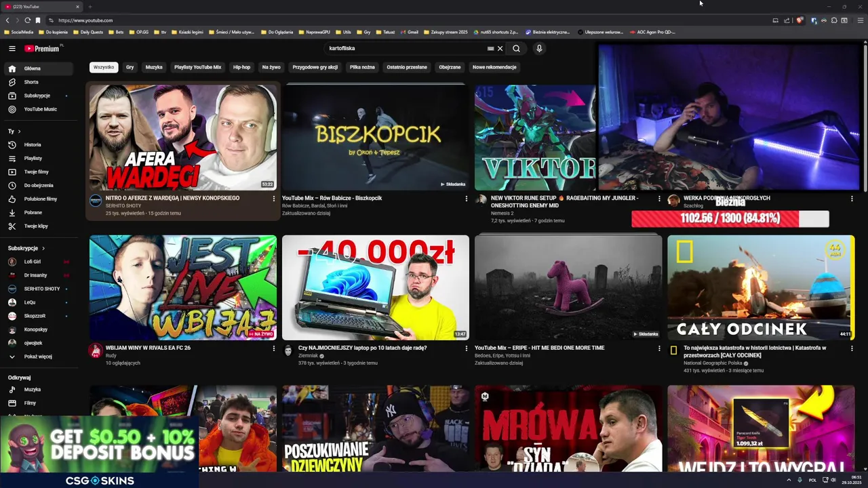The height and width of the screenshot is (488, 868).
Task: Open Filmy under Odkrywaj
Action: click(30, 403)
